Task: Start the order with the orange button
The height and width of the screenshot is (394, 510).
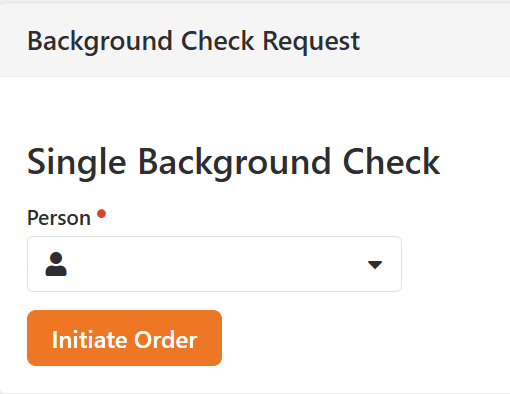Action: tap(124, 338)
